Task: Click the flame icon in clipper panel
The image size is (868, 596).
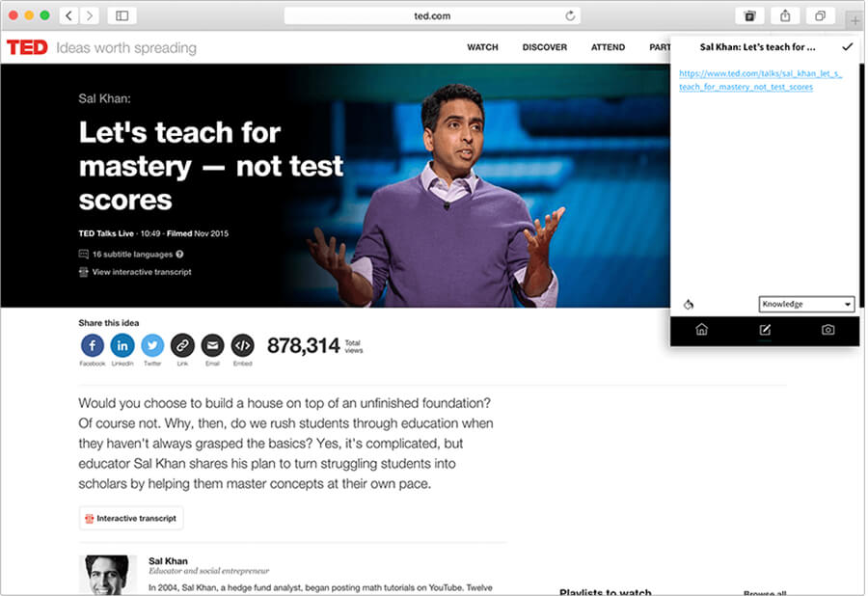Action: 688,304
